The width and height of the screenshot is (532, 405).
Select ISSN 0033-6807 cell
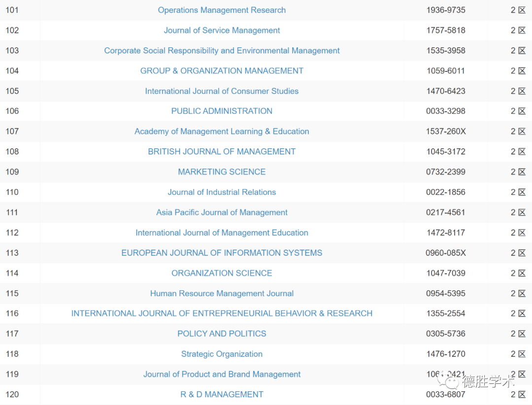coord(445,395)
